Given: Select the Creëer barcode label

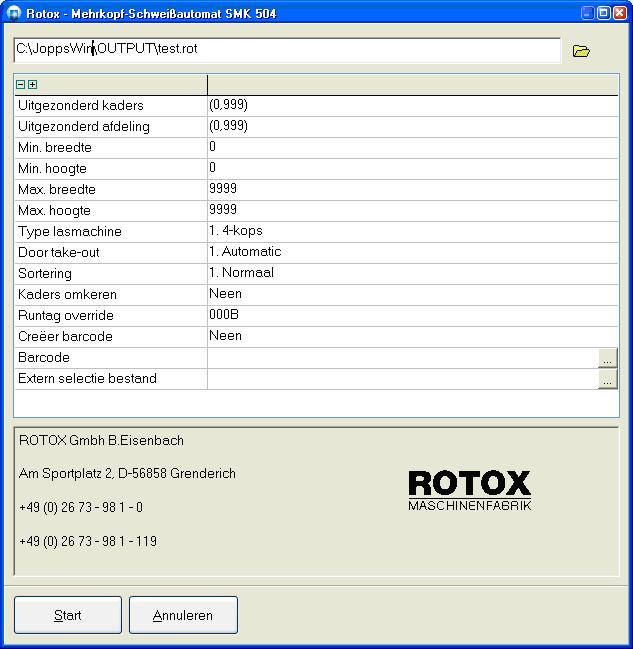Looking at the screenshot, I should [65, 337].
